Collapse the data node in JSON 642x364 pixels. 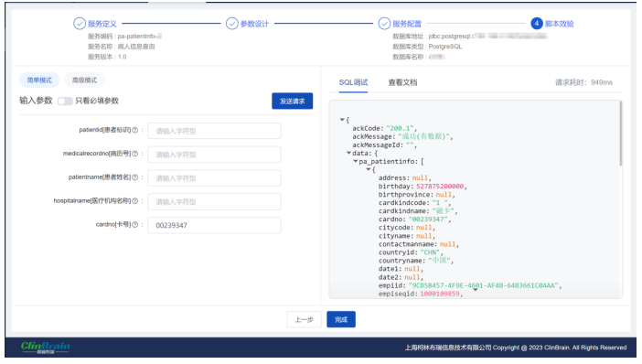[x=348, y=153]
